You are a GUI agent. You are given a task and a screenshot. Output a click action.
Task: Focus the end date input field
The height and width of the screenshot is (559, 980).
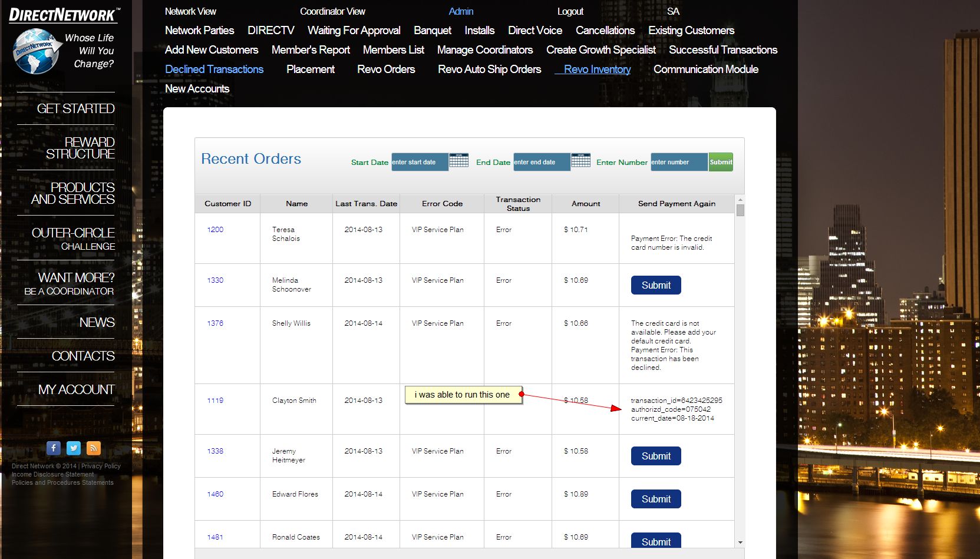(x=542, y=162)
